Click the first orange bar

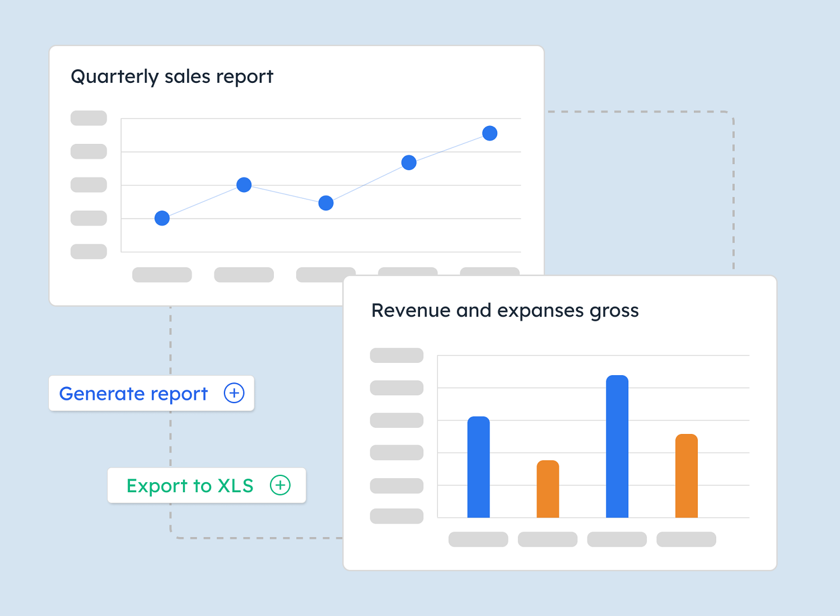pyautogui.click(x=548, y=490)
